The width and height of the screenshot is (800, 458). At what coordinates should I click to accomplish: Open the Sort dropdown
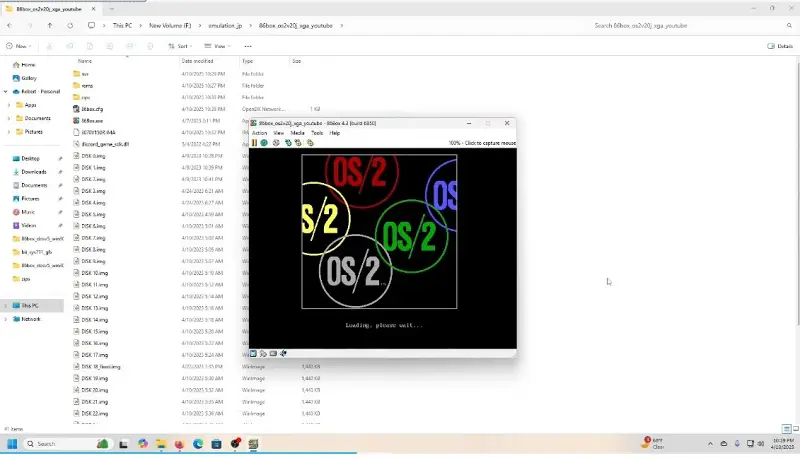[180, 46]
